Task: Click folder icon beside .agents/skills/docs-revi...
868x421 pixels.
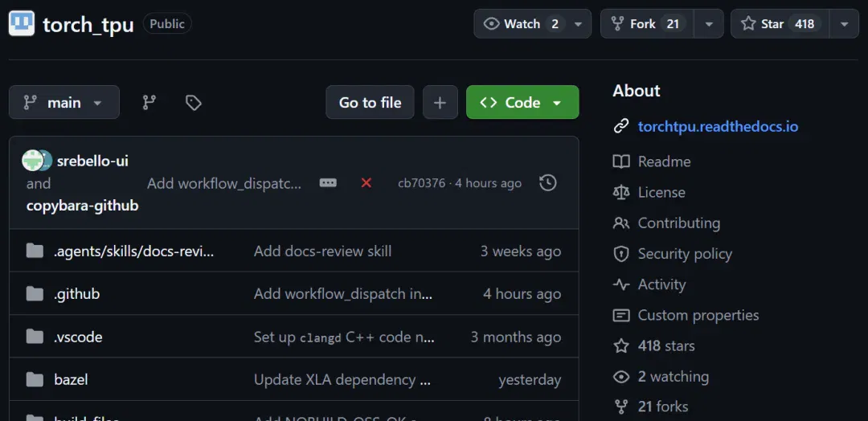Action: 35,251
